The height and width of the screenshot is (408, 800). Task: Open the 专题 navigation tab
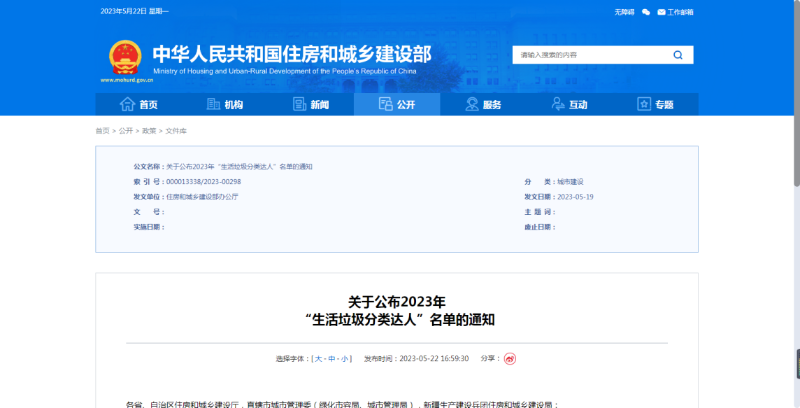pyautogui.click(x=656, y=105)
